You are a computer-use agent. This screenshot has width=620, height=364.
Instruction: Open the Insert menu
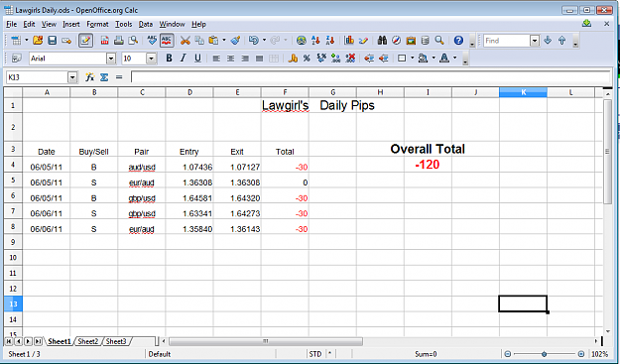coord(71,25)
